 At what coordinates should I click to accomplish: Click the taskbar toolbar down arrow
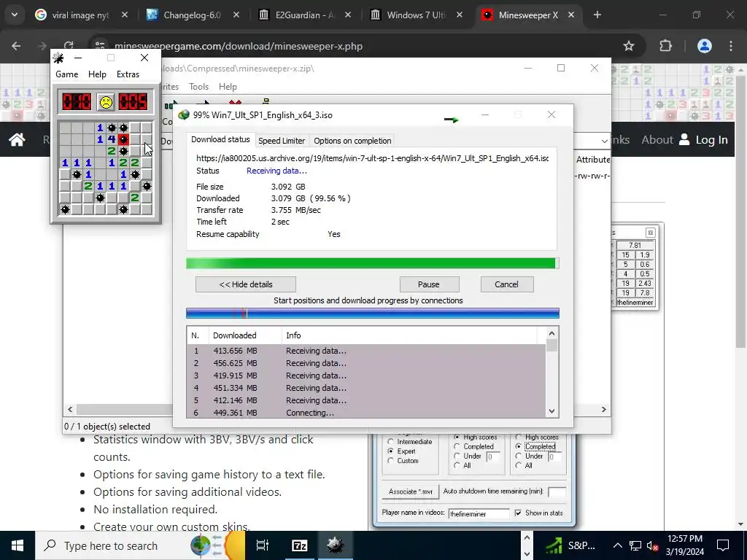click(x=527, y=553)
